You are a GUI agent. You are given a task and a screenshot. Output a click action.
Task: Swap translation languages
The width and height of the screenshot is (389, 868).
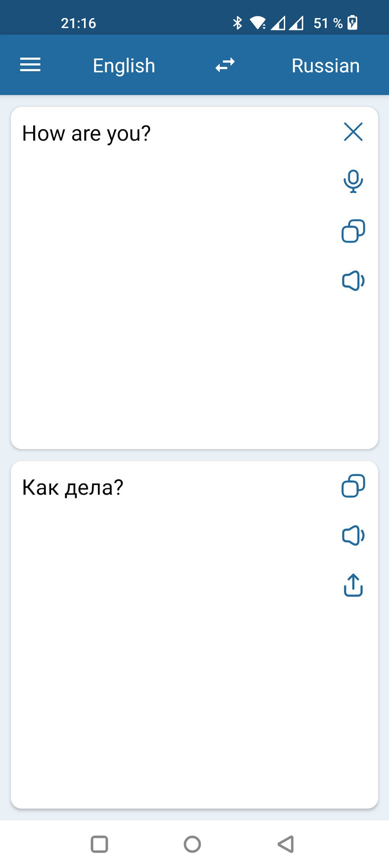point(225,65)
